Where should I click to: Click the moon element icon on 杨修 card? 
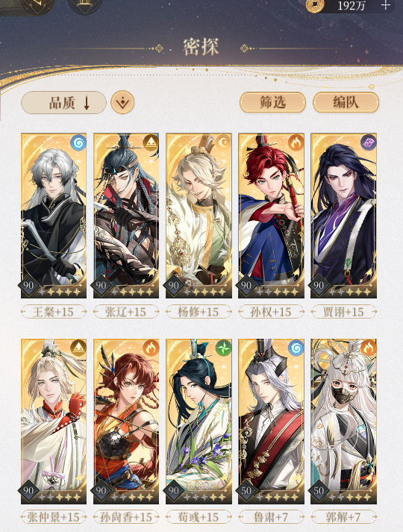tap(223, 143)
